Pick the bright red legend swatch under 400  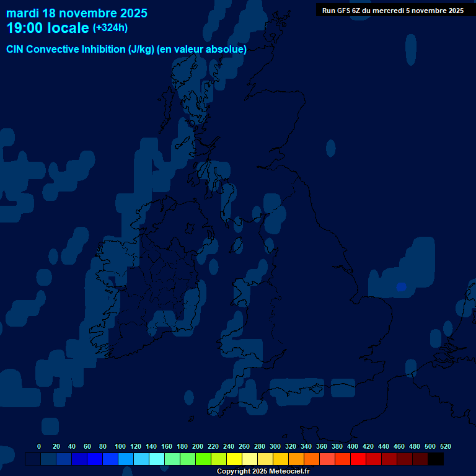tap(358, 459)
